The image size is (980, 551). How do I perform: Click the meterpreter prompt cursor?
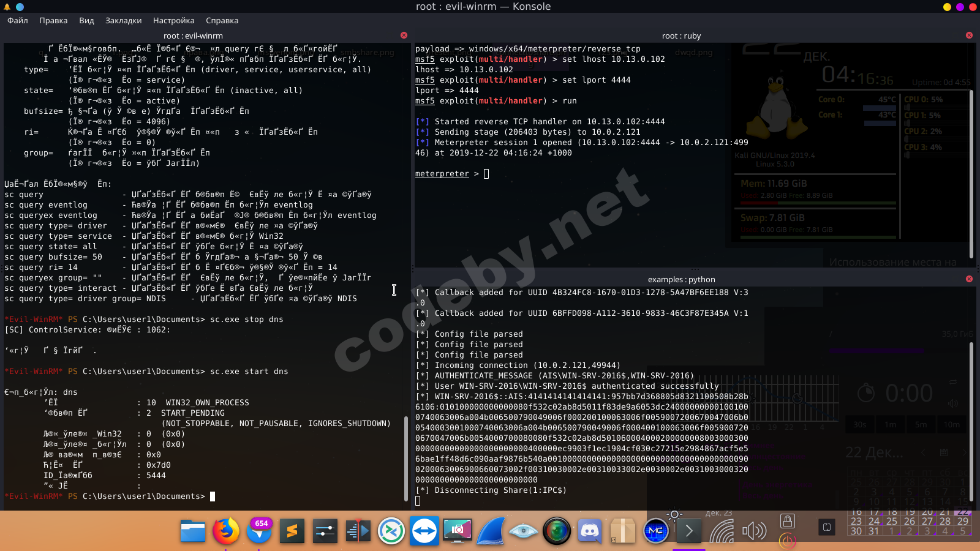(x=486, y=174)
